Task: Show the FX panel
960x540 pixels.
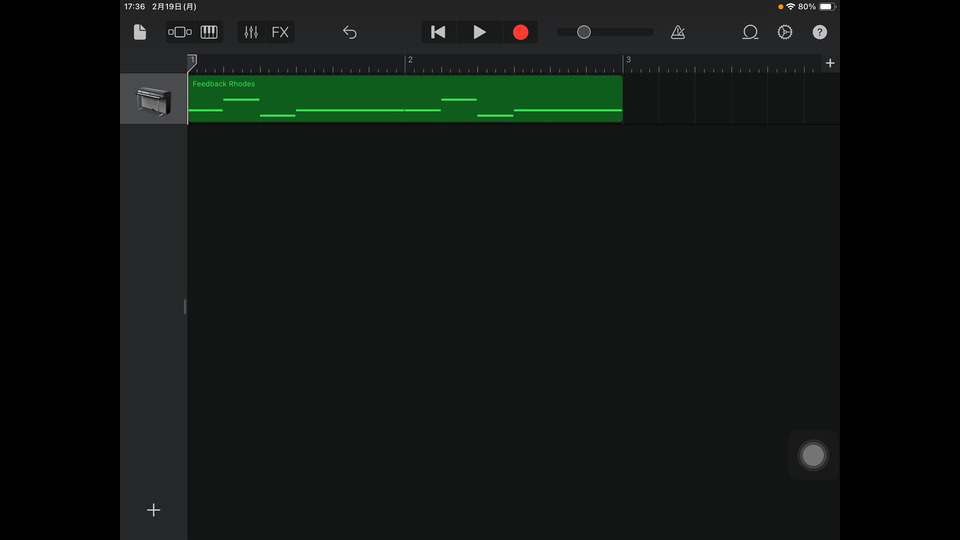Action: [280, 32]
